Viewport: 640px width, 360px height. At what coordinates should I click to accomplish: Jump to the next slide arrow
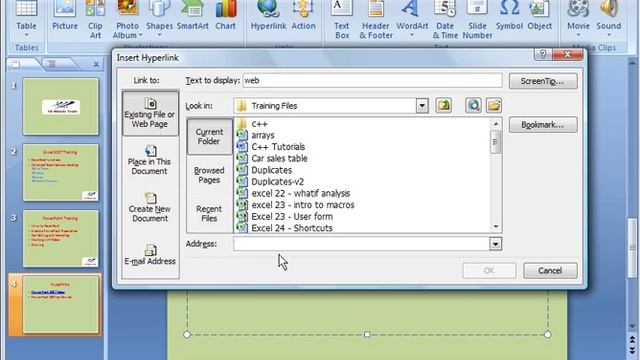632,352
